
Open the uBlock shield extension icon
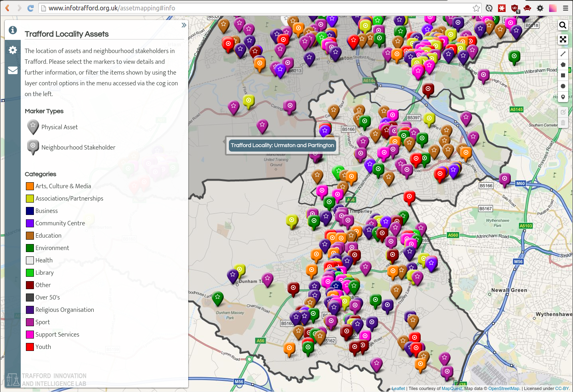(515, 8)
